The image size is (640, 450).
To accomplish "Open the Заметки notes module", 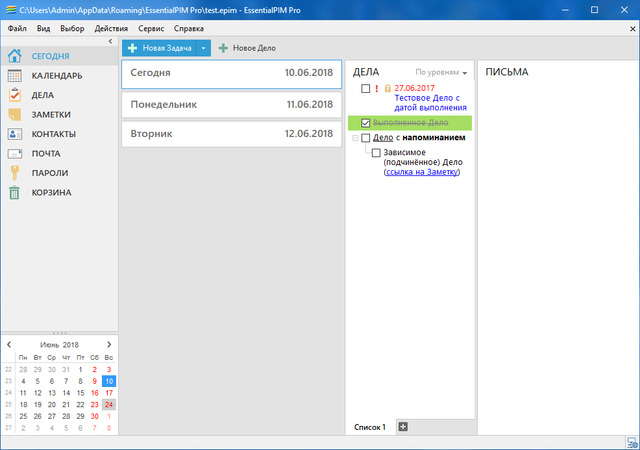I will coord(50,115).
